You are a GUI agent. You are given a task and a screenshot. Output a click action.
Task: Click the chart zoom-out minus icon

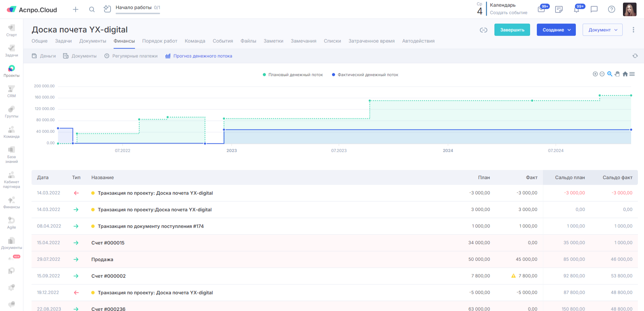[x=602, y=74]
